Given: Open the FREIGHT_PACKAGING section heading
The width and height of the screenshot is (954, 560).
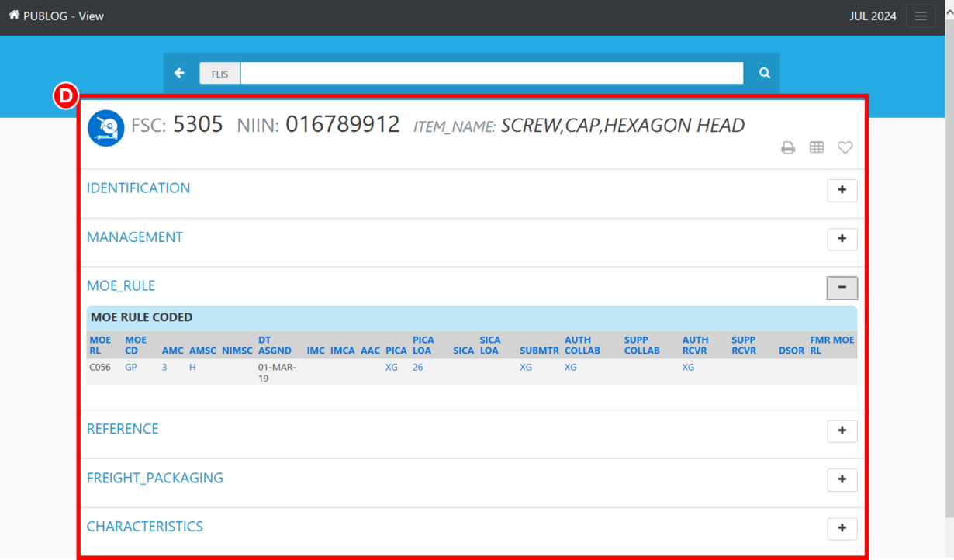Looking at the screenshot, I should click(x=155, y=478).
